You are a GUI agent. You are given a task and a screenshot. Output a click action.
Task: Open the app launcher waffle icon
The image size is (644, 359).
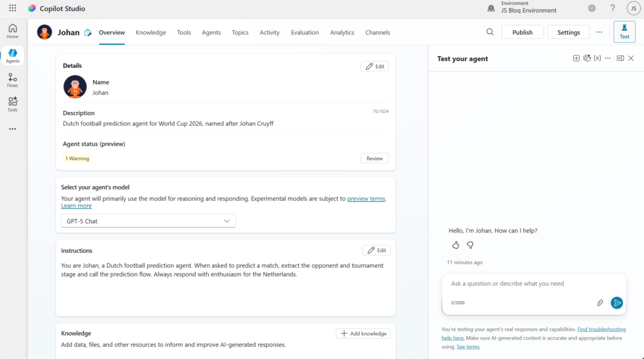point(13,8)
